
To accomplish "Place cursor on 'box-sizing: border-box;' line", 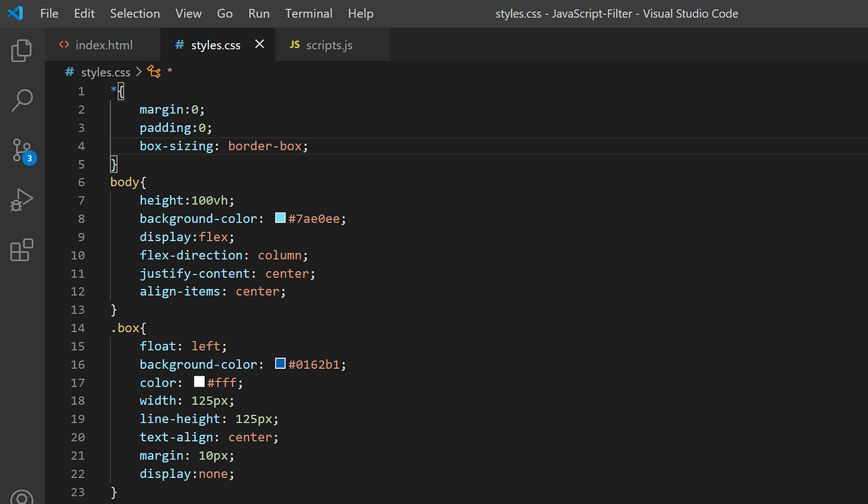I will click(x=224, y=146).
